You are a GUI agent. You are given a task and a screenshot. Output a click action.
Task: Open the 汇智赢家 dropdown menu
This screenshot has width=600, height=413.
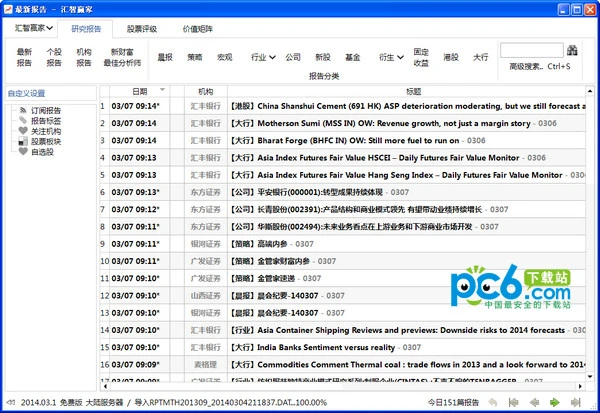pyautogui.click(x=33, y=28)
